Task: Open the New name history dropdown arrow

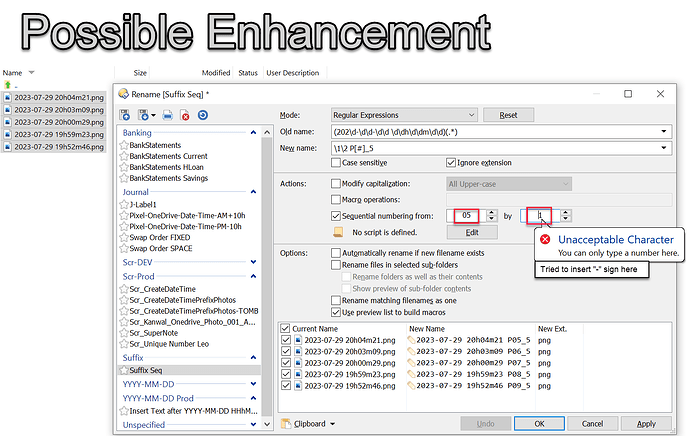Action: [x=664, y=148]
